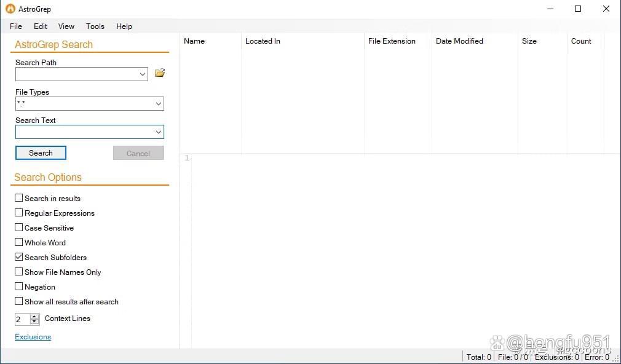Enable the Case Sensitive option

tap(18, 228)
